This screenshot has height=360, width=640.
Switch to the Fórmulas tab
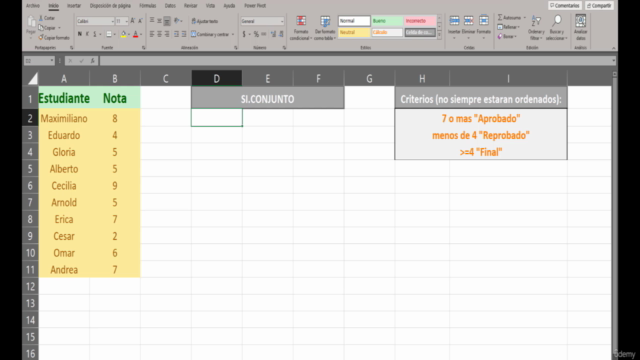pos(147,6)
